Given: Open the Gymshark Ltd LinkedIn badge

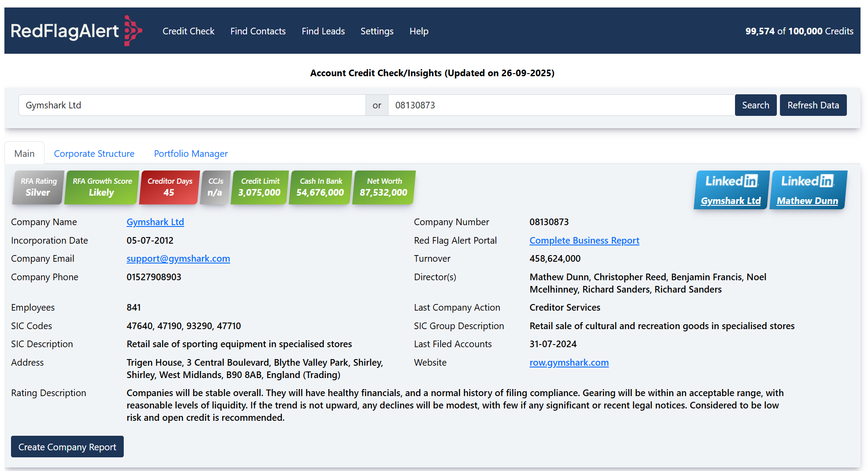Looking at the screenshot, I should [x=731, y=190].
